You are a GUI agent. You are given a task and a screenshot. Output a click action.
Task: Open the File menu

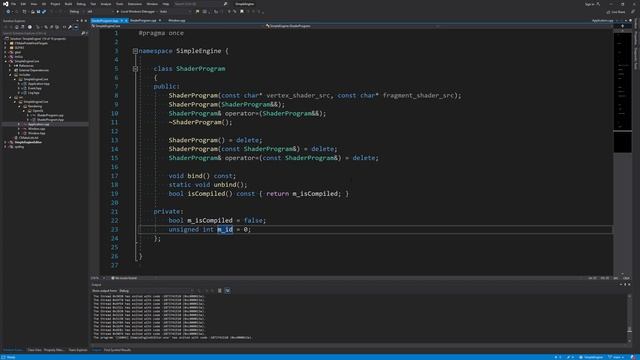[13, 4]
